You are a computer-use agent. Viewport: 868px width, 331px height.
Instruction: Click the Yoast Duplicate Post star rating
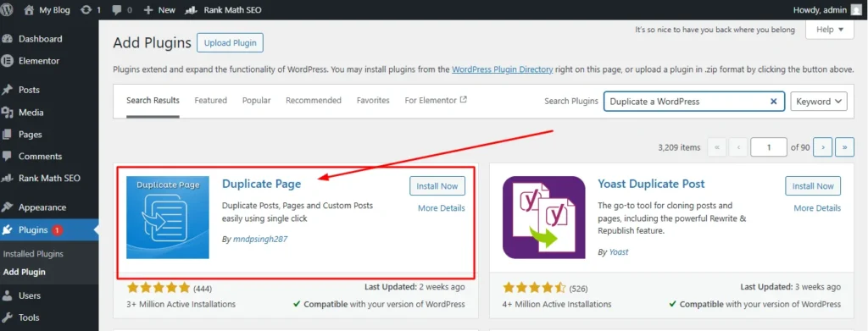(535, 288)
